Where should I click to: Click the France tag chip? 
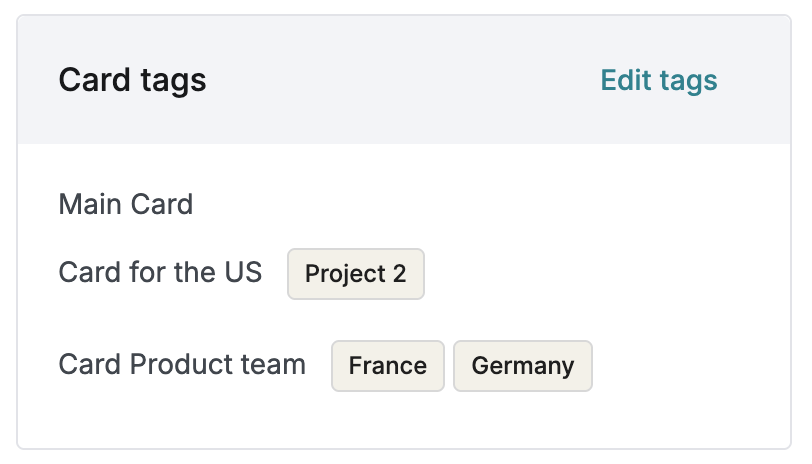tap(387, 366)
